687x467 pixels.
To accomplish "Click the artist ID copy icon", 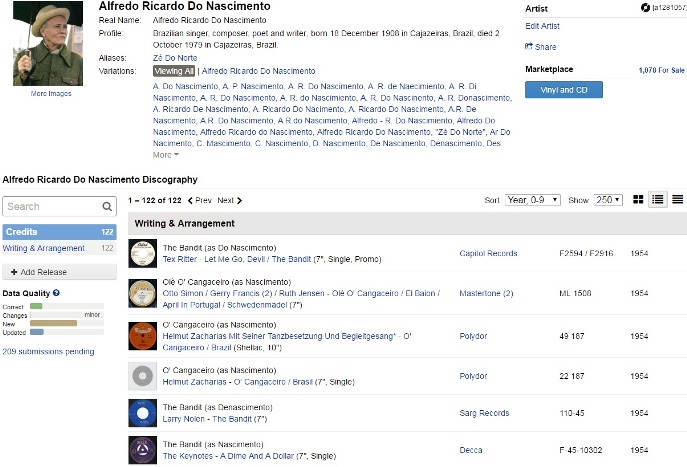I will (x=646, y=8).
